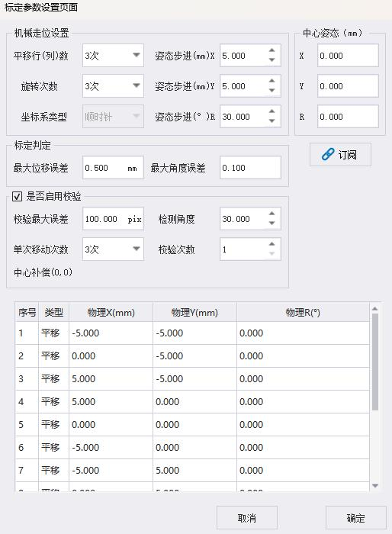The width and height of the screenshot is (392, 534).
Task: Click the 物理X(mm) column header
Action: click(111, 312)
